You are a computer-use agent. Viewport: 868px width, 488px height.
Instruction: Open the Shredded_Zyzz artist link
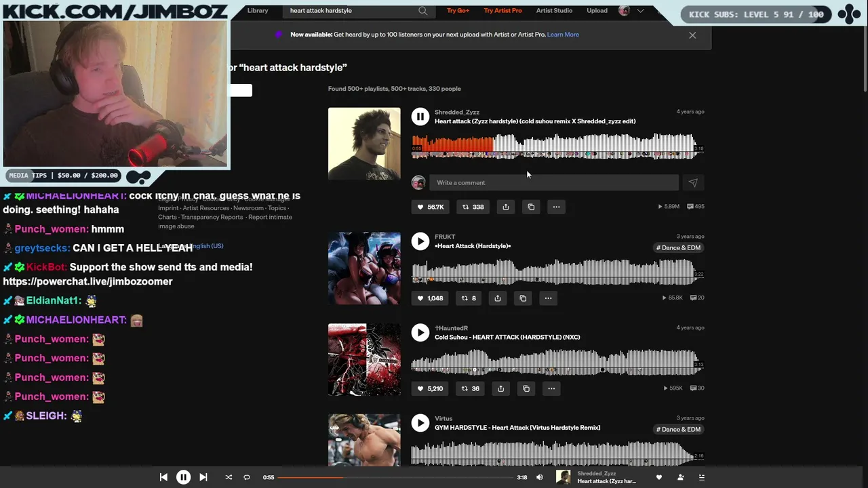click(457, 112)
